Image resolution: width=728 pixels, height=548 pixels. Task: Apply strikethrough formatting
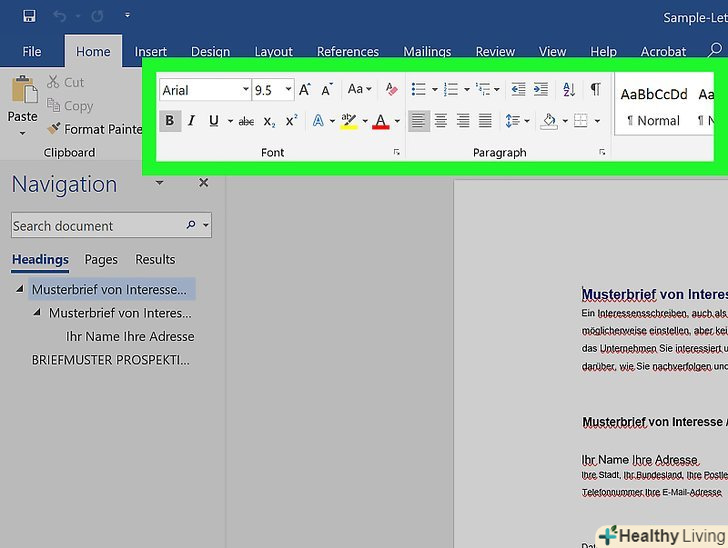coord(245,121)
